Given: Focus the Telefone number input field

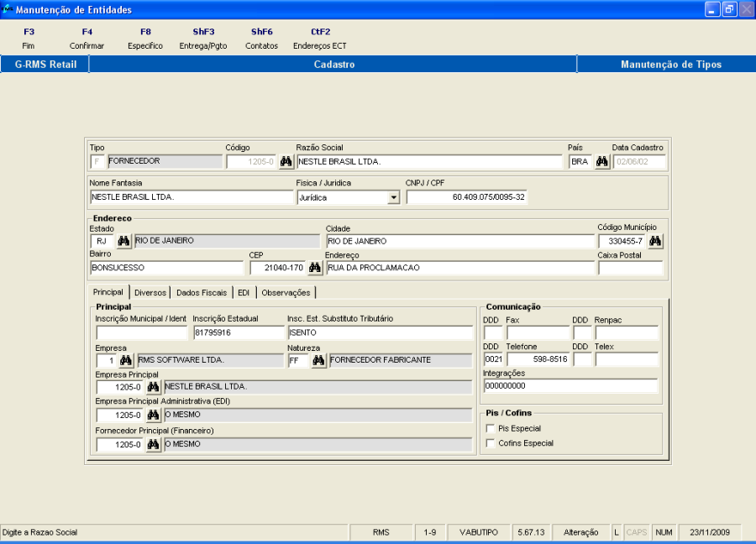Looking at the screenshot, I should coord(538,360).
